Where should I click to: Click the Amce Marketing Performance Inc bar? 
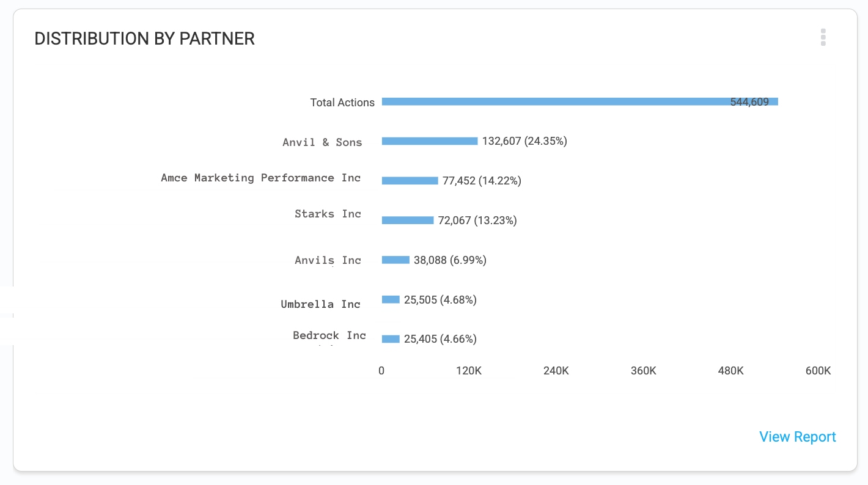pyautogui.click(x=410, y=181)
